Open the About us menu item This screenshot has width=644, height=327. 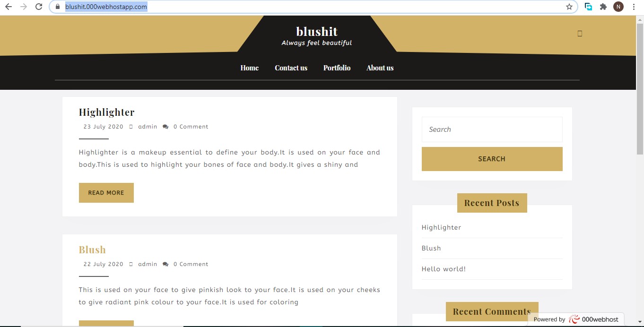[x=380, y=68]
